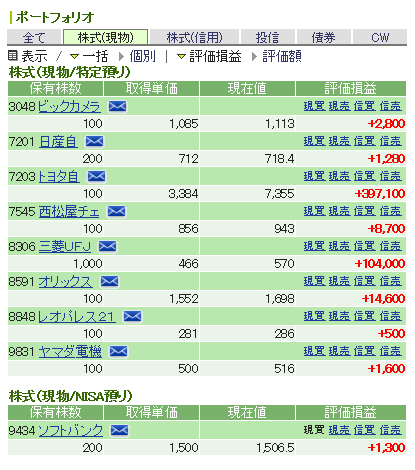Click 現売 for ヤマダ電機
415x470 pixels.
click(339, 351)
